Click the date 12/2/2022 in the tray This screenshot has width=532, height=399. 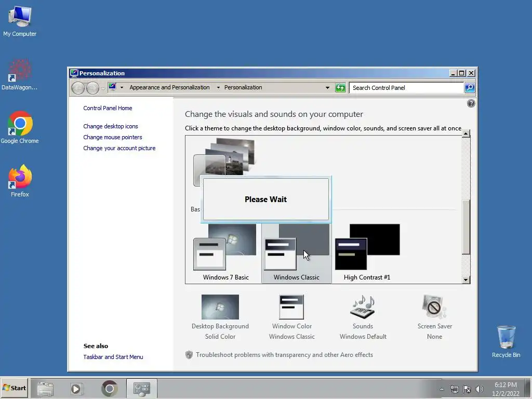[506, 394]
